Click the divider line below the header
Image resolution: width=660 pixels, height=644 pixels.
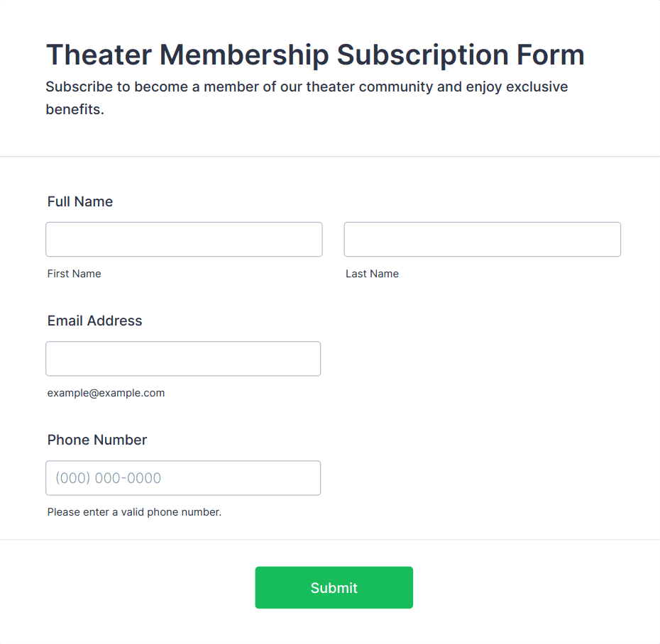point(330,156)
